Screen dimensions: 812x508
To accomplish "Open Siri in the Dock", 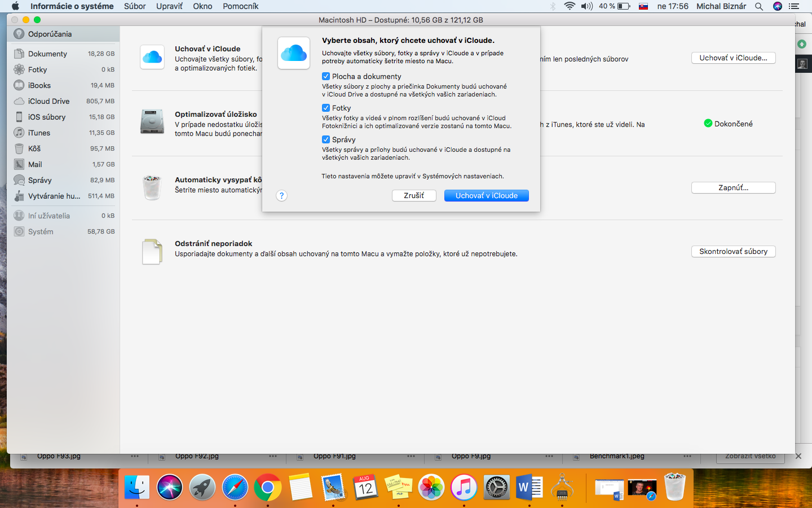I will click(170, 487).
